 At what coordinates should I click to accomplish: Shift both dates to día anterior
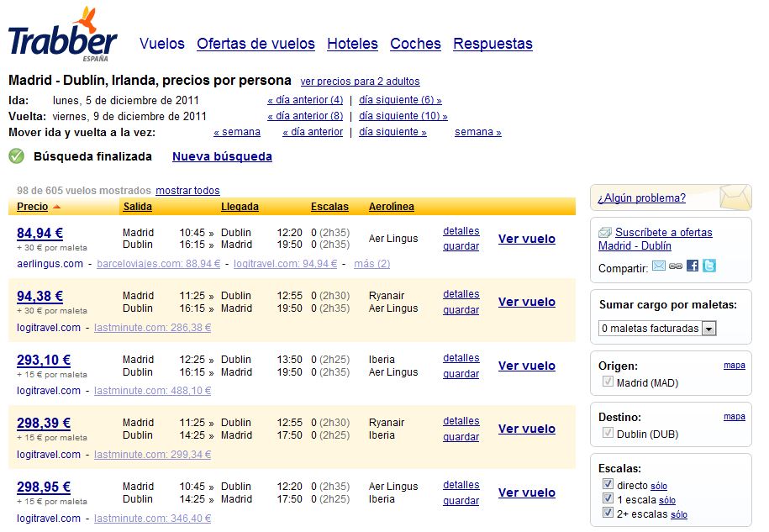pyautogui.click(x=313, y=132)
